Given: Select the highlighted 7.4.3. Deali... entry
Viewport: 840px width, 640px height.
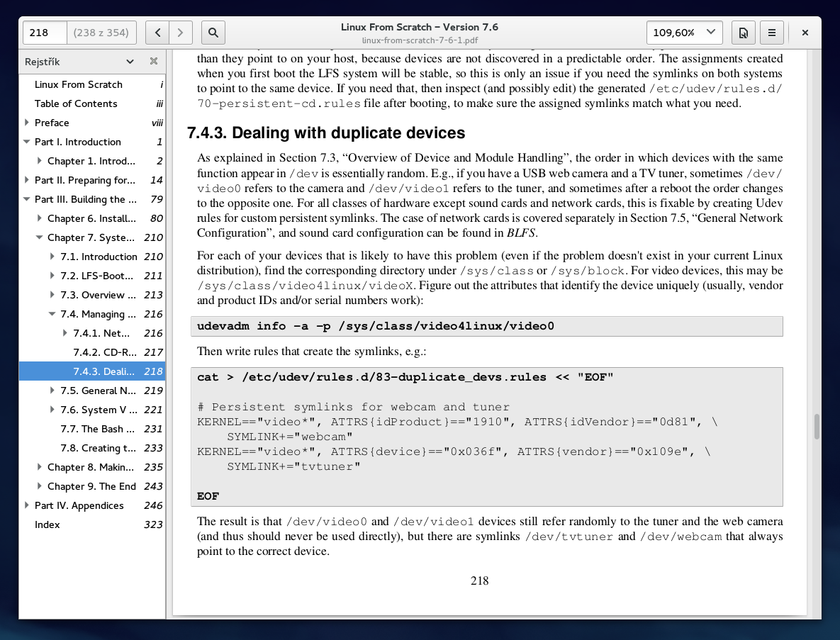Looking at the screenshot, I should pos(92,371).
